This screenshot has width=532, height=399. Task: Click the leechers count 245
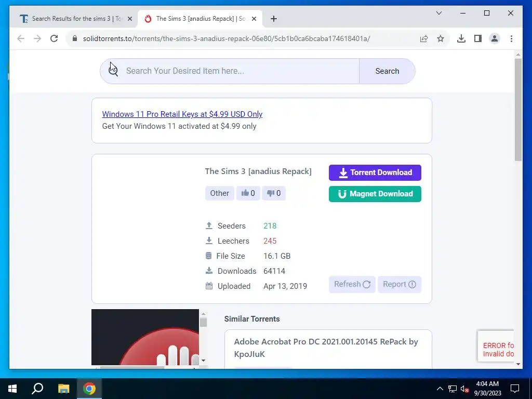click(270, 241)
